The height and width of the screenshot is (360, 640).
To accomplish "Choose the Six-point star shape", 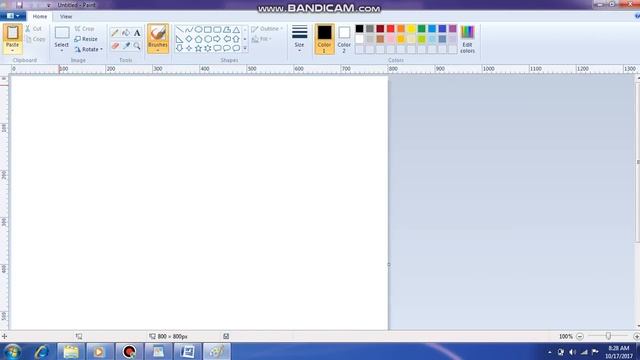I will (x=208, y=48).
